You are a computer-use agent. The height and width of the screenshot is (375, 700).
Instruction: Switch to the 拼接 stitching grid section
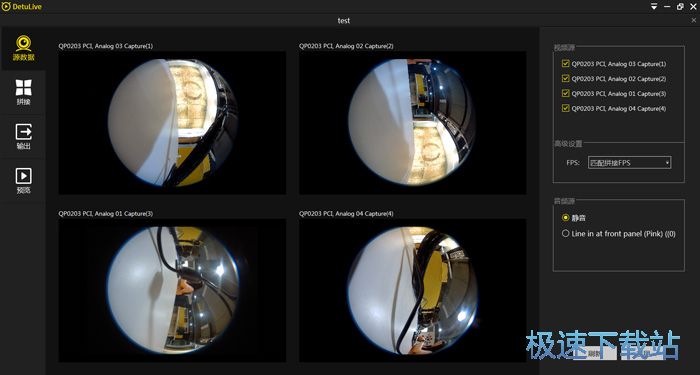click(23, 93)
